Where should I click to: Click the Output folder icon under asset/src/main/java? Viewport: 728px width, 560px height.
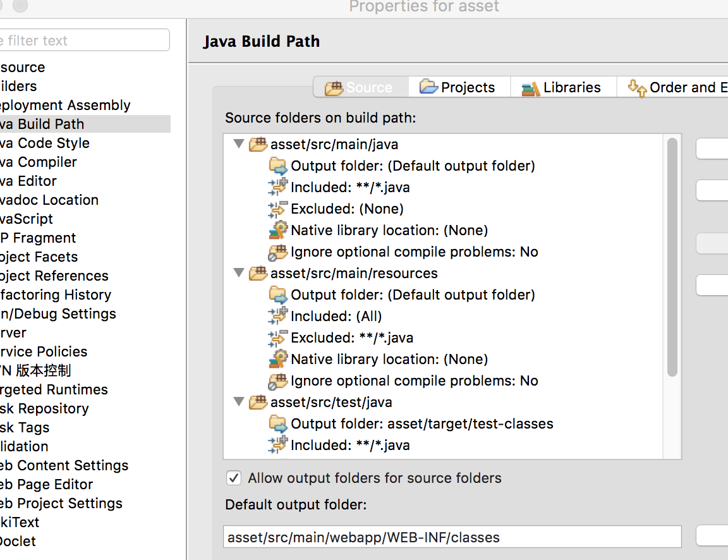click(x=277, y=166)
